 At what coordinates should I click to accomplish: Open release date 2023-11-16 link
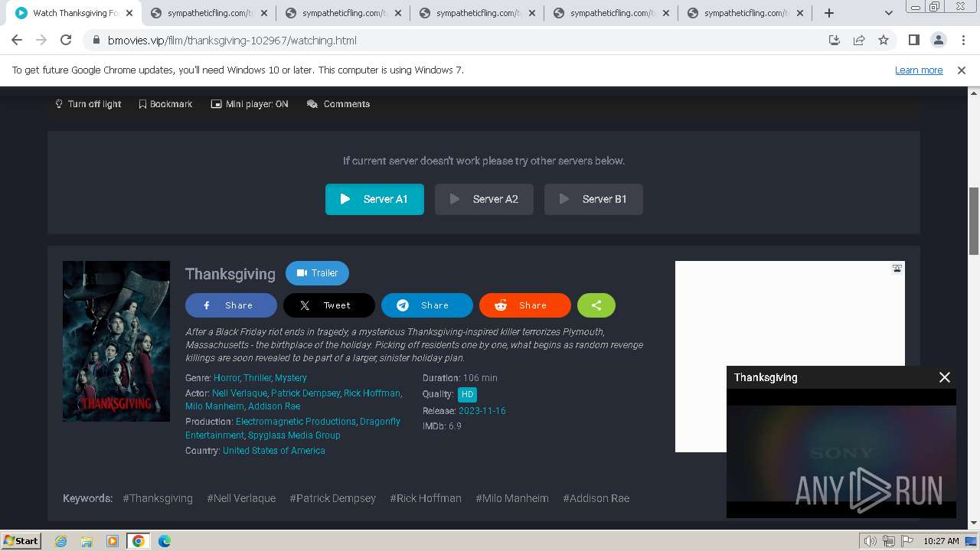(482, 411)
